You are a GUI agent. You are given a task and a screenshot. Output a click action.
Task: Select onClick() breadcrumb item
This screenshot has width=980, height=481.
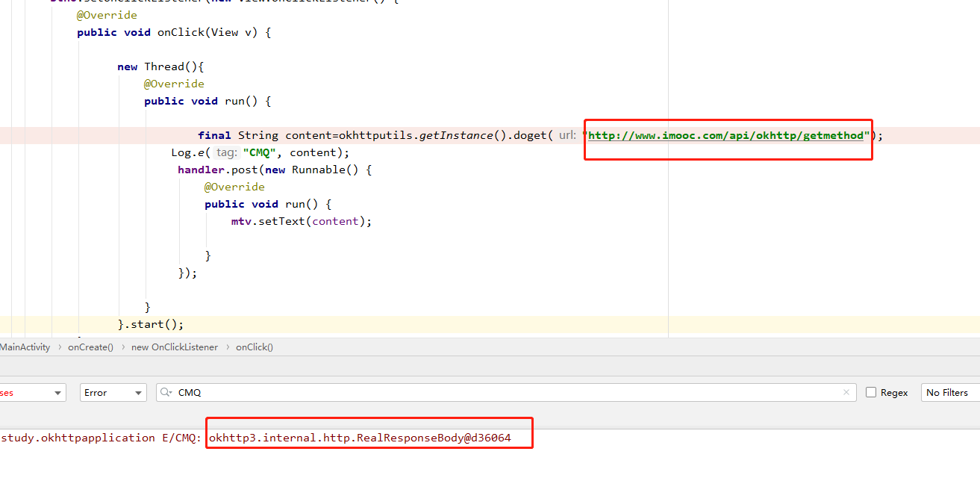pyautogui.click(x=255, y=347)
